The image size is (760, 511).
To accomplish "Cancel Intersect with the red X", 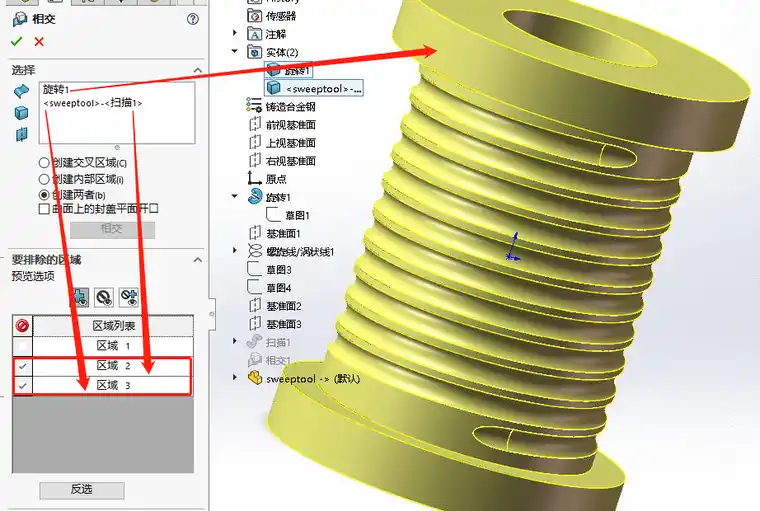I will [39, 42].
